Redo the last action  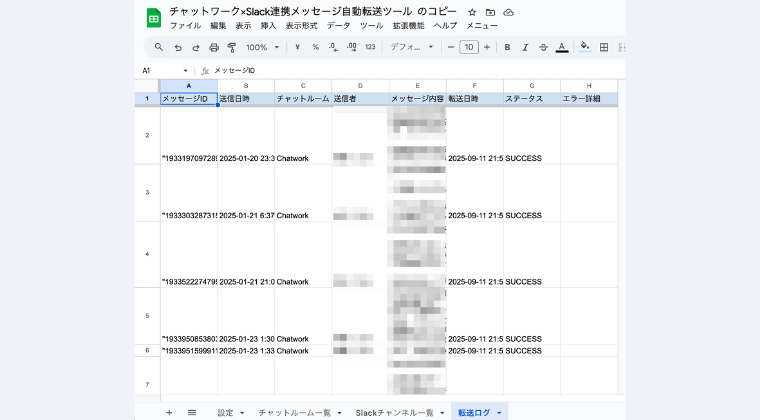(196, 47)
